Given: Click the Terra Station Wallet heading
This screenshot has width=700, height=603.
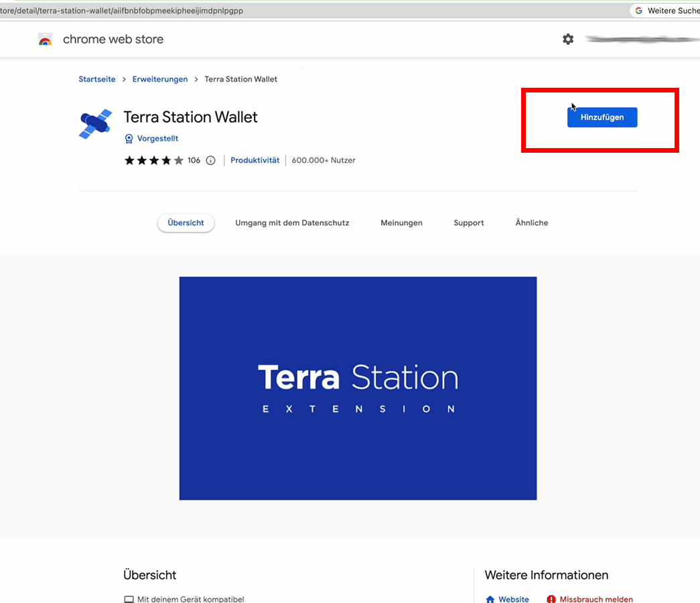Looking at the screenshot, I should tap(191, 117).
